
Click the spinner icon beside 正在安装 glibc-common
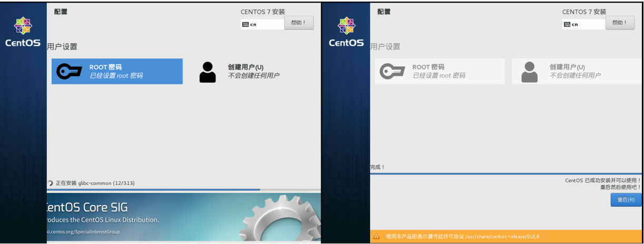(50, 183)
